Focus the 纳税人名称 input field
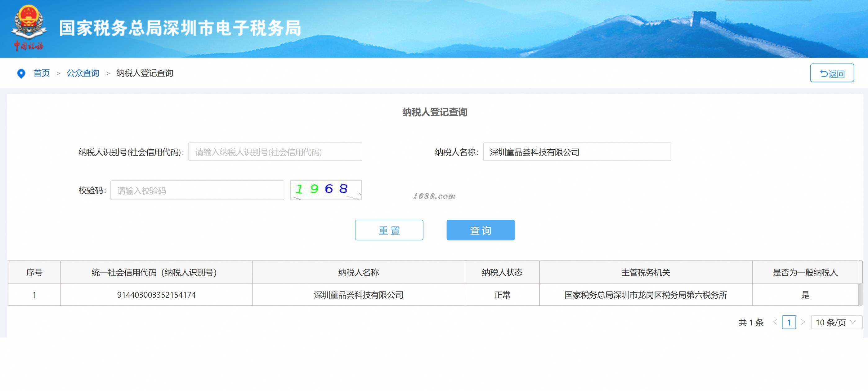This screenshot has height=391, width=868. tap(577, 152)
